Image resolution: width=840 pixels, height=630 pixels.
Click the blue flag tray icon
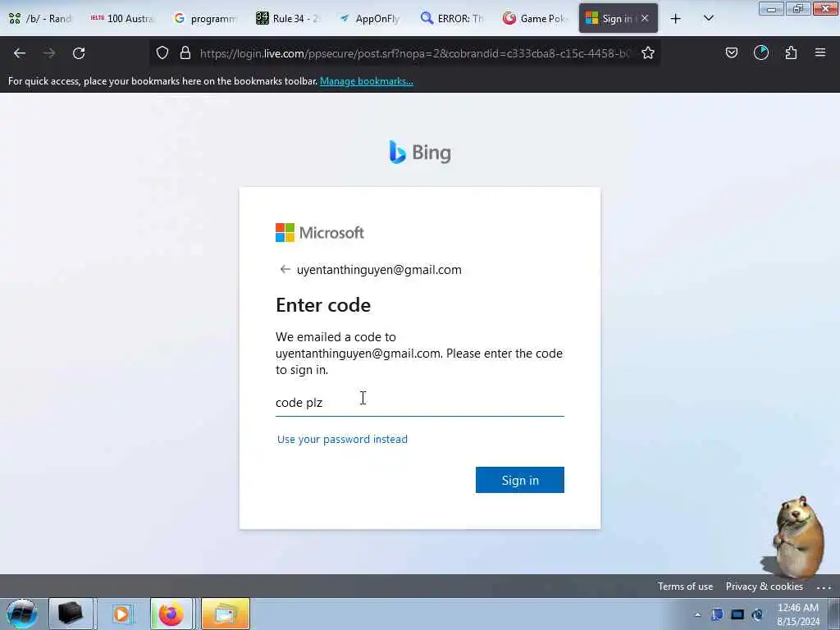coord(717,614)
